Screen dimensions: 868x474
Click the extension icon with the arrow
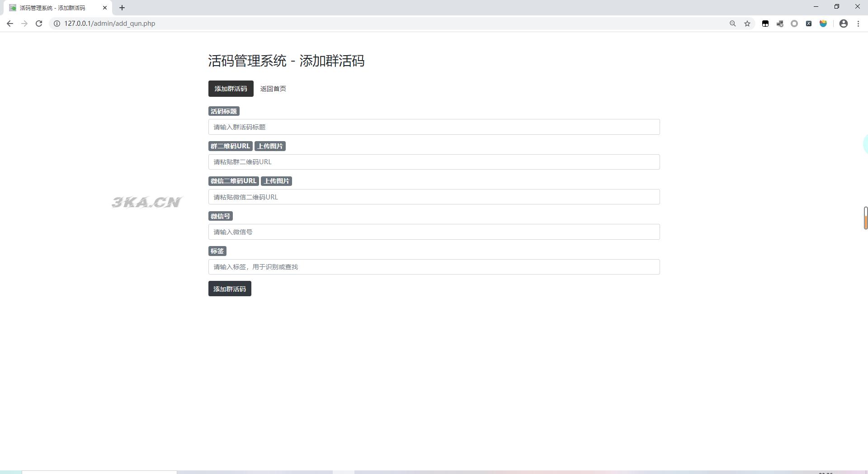tap(780, 24)
